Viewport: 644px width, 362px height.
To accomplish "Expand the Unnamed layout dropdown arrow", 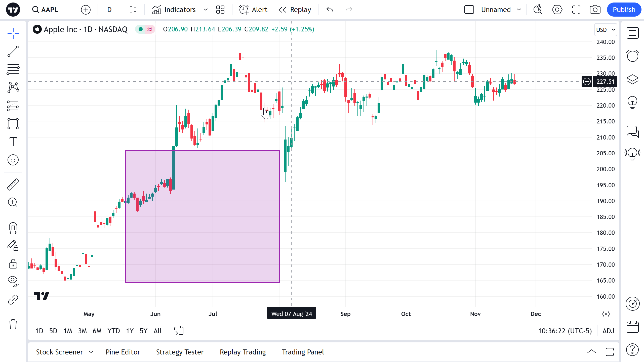I will 519,10.
